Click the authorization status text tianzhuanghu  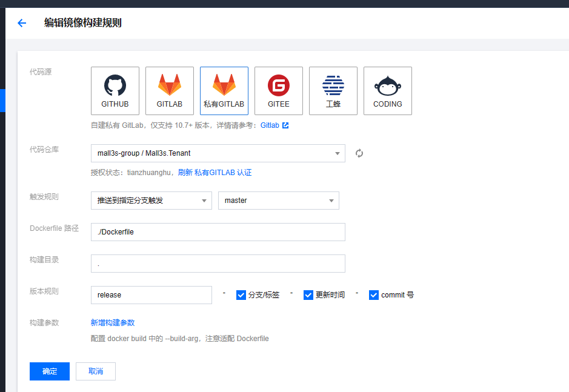149,173
